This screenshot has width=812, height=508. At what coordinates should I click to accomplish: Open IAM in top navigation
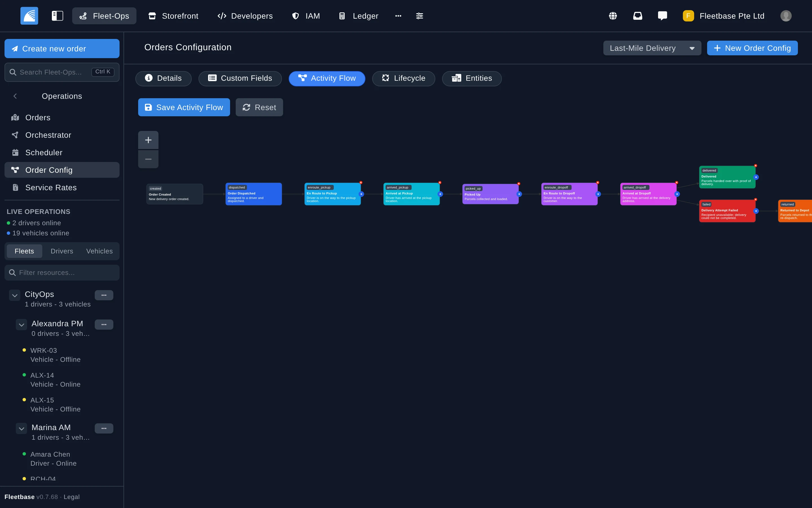coord(306,16)
